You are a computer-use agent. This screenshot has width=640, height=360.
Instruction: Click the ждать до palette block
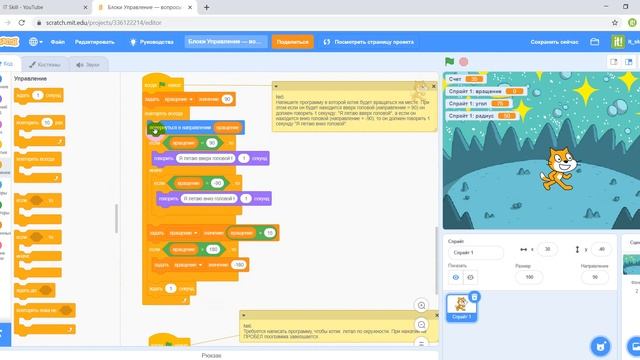[35, 290]
